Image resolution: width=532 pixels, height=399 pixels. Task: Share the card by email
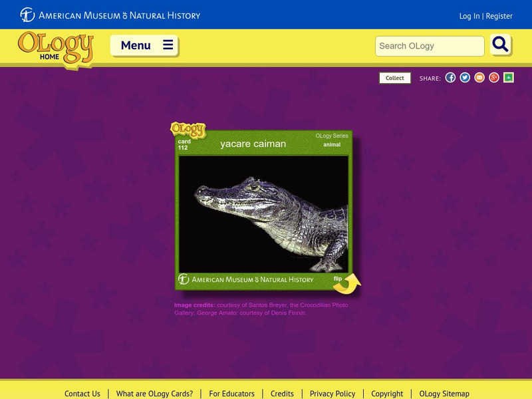coord(480,77)
